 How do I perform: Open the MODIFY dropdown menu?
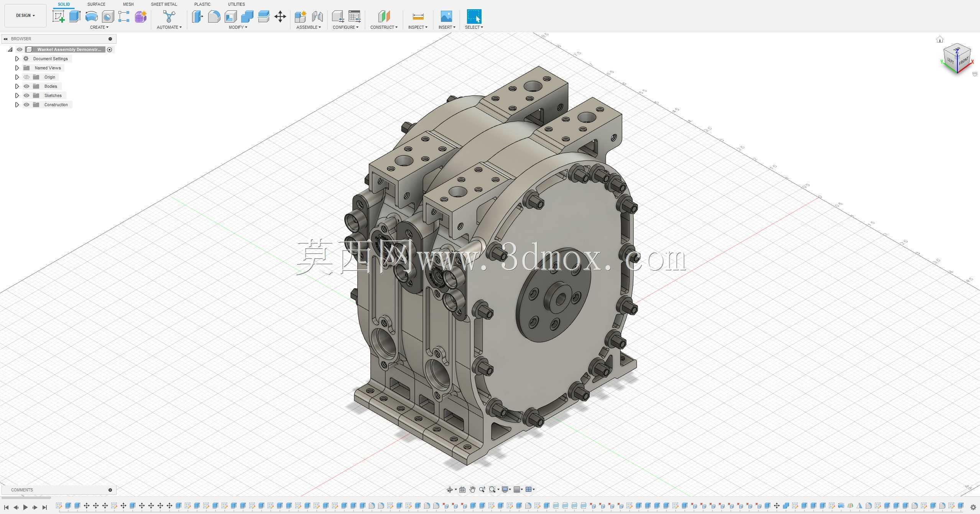point(238,27)
